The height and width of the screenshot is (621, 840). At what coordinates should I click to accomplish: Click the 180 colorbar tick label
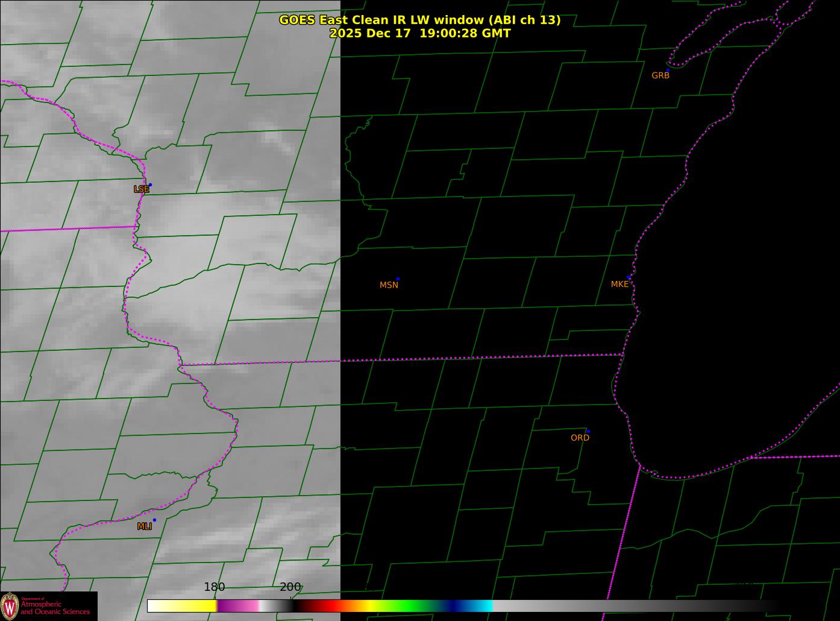[214, 587]
